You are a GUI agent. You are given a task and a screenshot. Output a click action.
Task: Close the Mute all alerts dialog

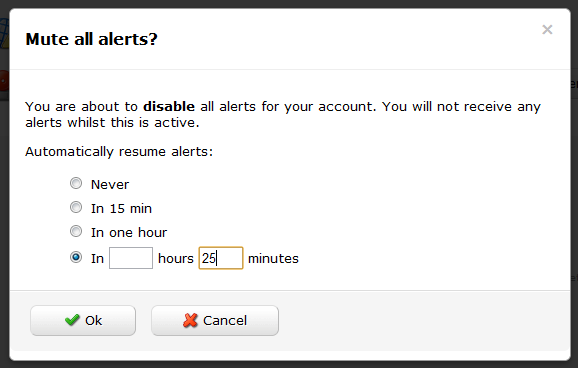[x=547, y=29]
